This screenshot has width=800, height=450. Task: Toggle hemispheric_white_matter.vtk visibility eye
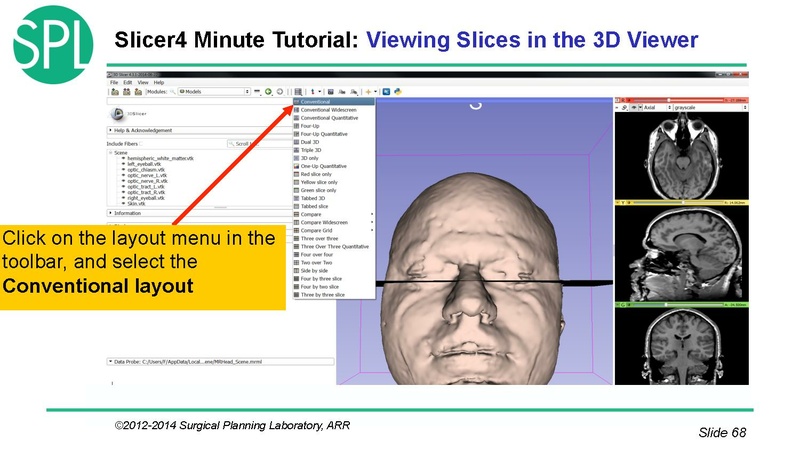123,159
